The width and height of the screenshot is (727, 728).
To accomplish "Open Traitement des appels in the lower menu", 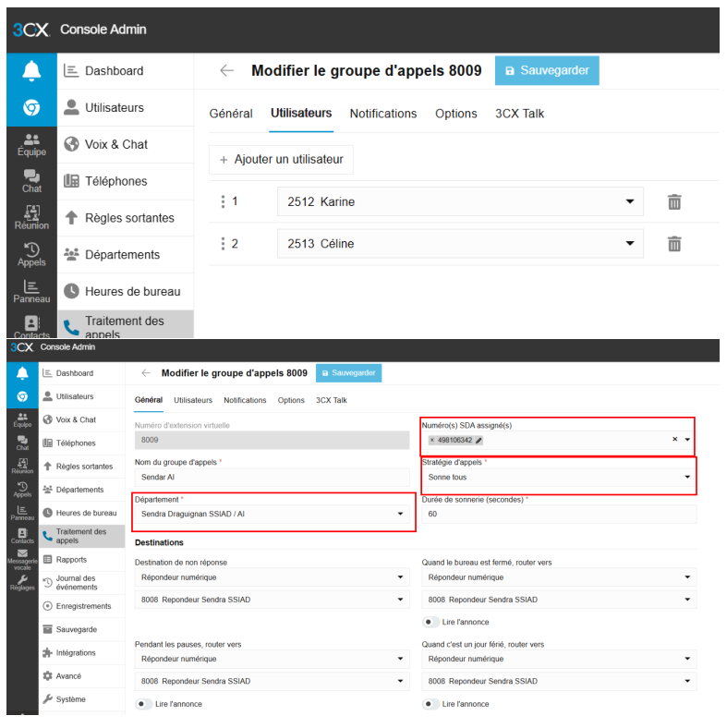I will tap(81, 536).
